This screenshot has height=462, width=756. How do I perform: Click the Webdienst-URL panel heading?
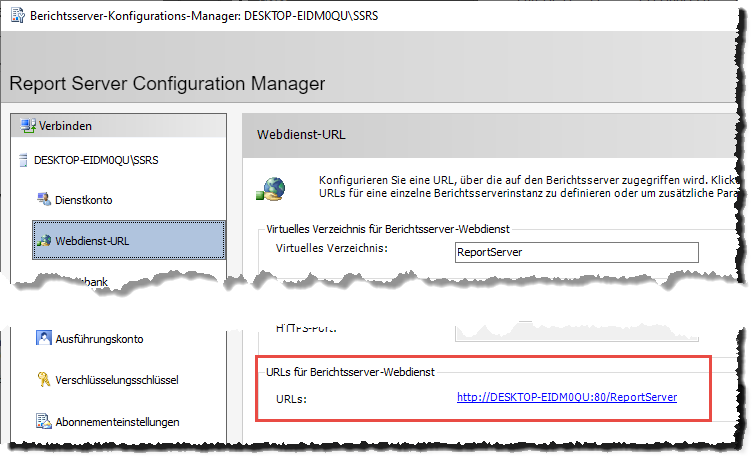301,135
